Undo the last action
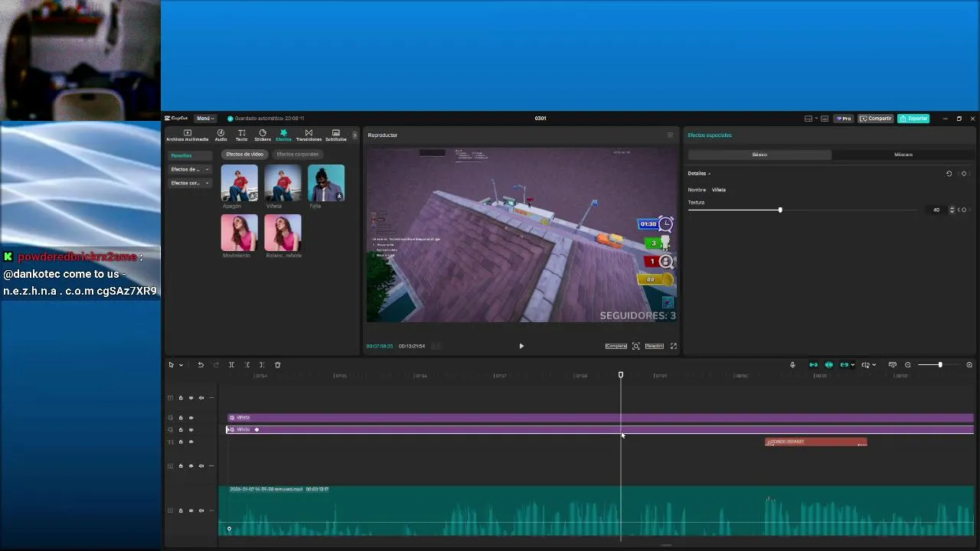980x551 pixels. coord(201,365)
